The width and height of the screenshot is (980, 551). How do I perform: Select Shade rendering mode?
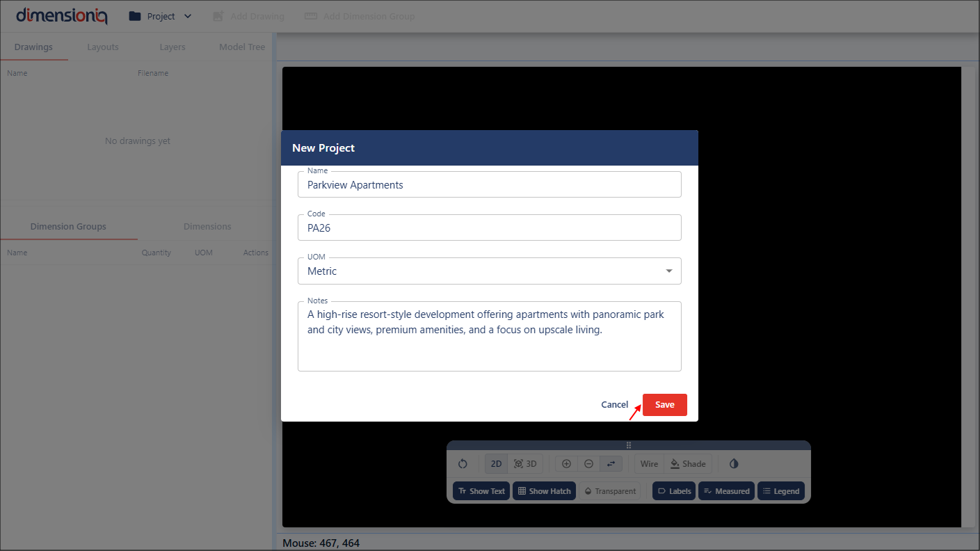[x=687, y=464]
